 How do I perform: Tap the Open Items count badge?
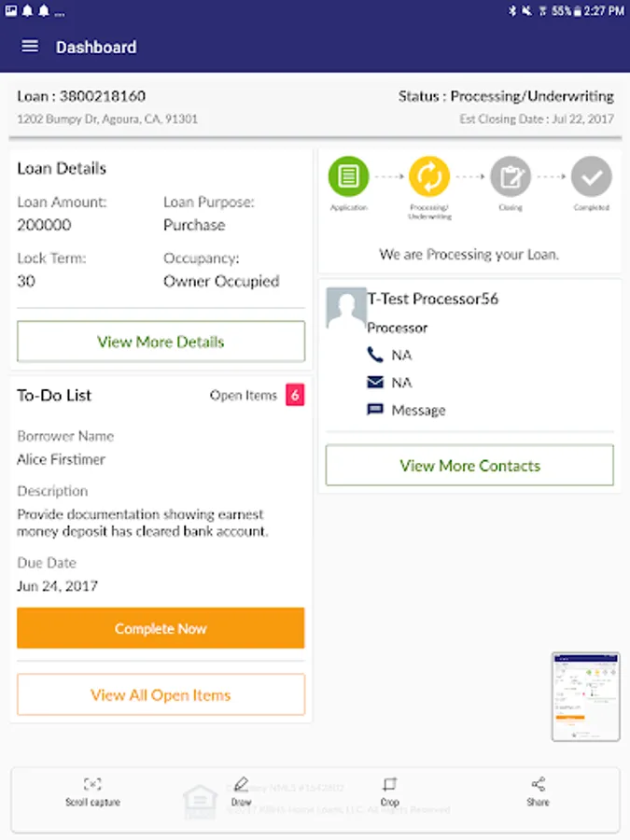(295, 395)
